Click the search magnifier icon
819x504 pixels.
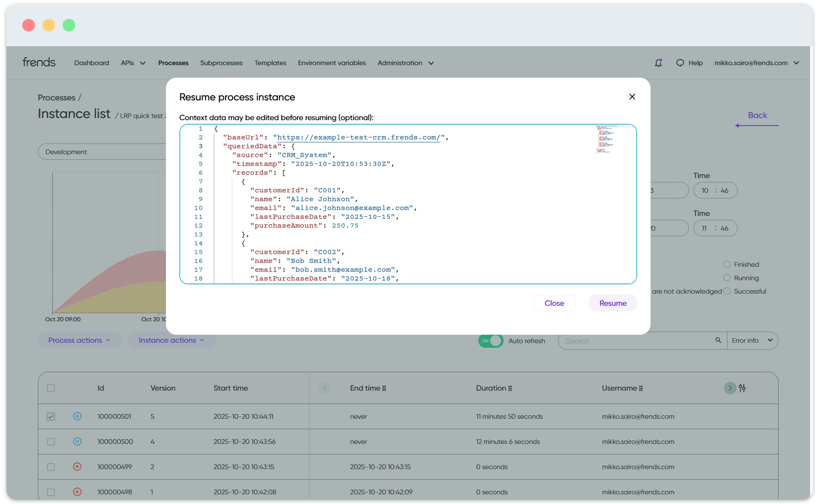718,340
